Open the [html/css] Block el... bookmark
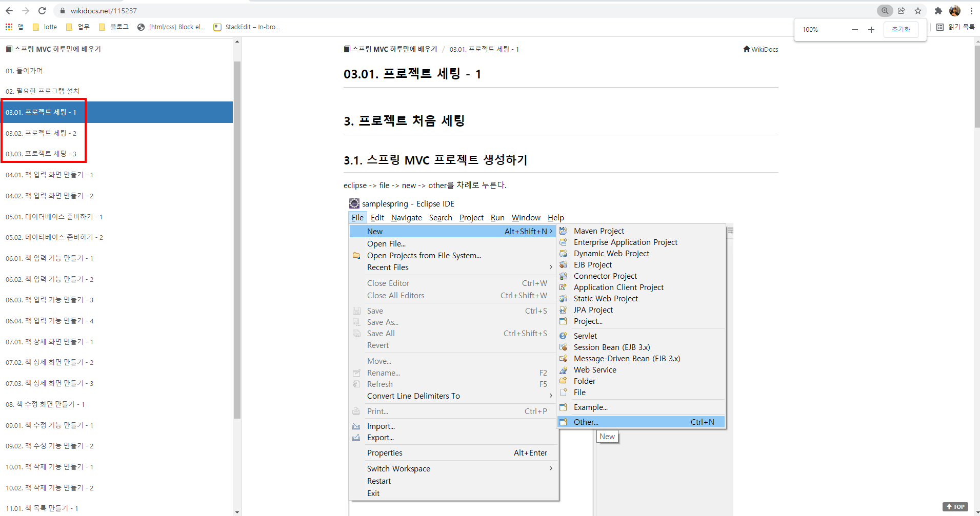 tap(171, 27)
